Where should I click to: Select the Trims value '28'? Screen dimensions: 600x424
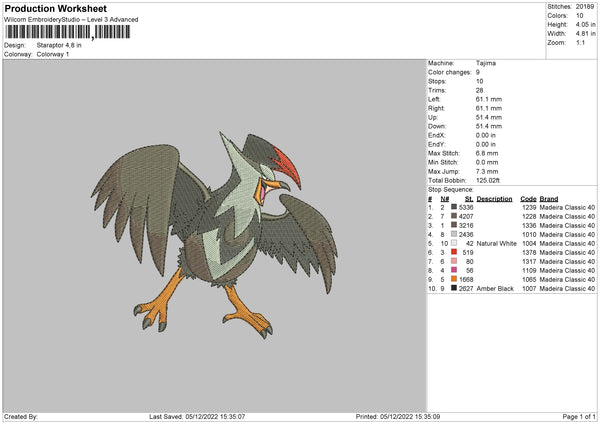479,90
